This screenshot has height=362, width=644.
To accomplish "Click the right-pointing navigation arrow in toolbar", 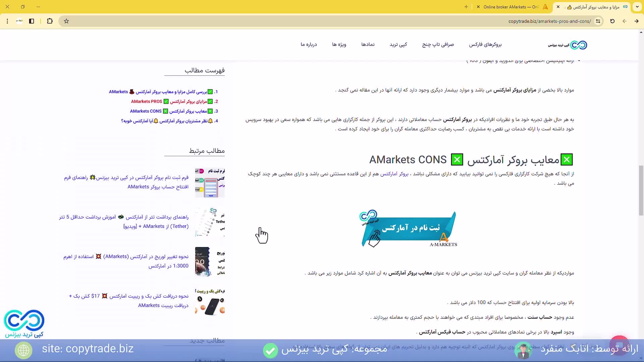I will click(x=636, y=21).
